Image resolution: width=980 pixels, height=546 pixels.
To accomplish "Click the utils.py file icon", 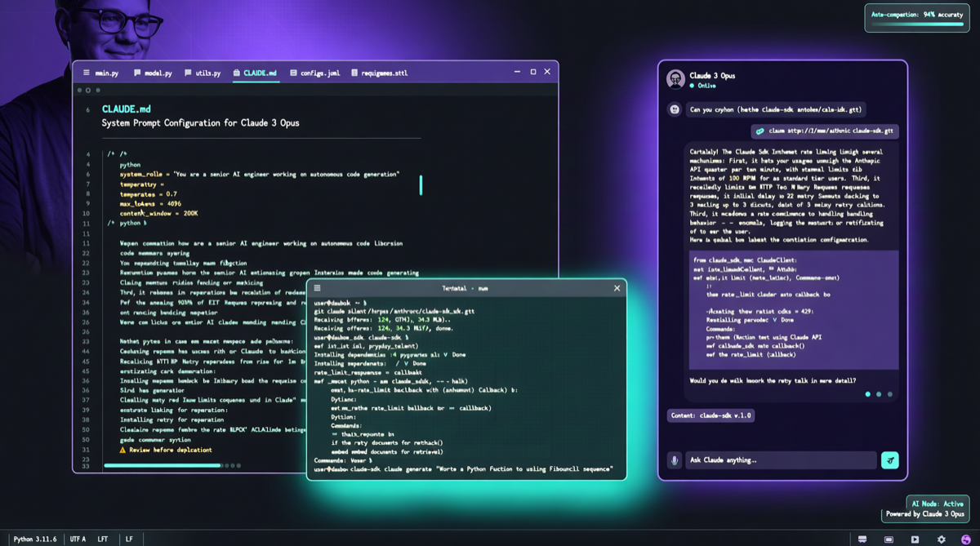I will tap(188, 73).
